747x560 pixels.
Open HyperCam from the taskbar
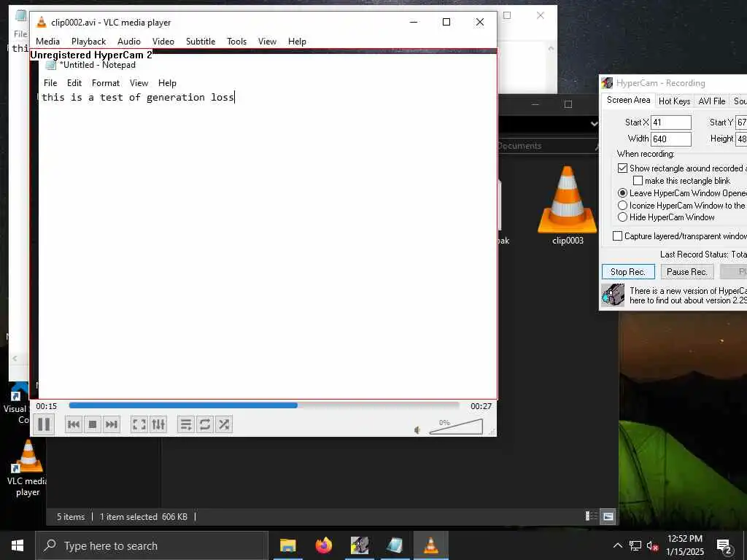(x=360, y=545)
